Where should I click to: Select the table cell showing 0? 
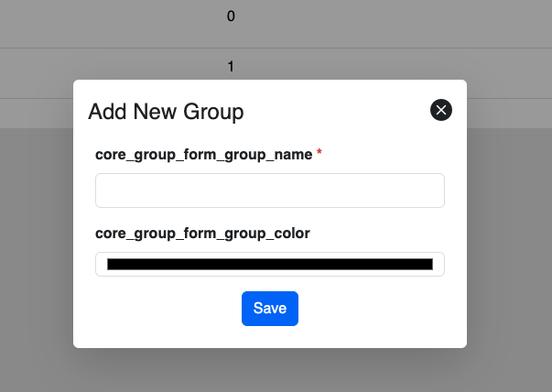(231, 16)
